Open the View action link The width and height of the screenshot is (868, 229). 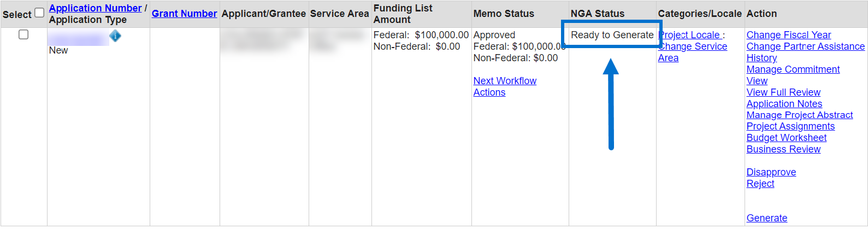[757, 81]
